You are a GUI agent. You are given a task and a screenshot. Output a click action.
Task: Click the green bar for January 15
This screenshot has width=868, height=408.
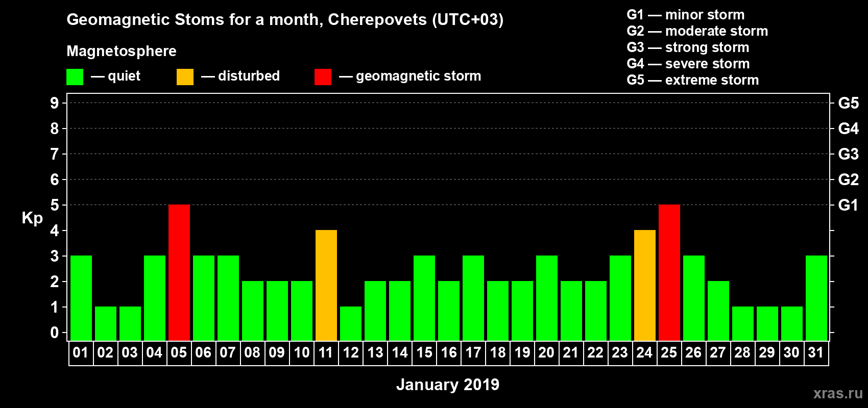tap(424, 298)
